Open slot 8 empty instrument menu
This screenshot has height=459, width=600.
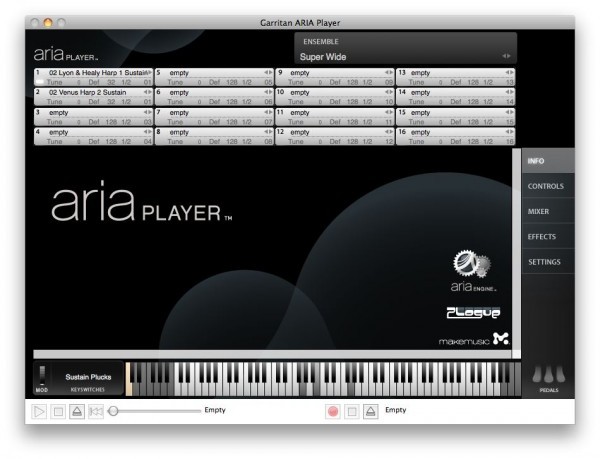(268, 132)
